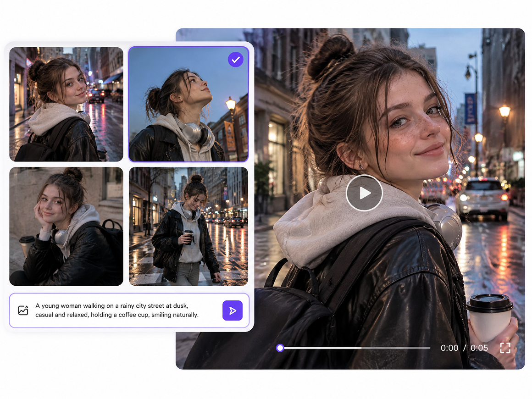
Task: Click the 0:00 current time label
Action: 449,348
